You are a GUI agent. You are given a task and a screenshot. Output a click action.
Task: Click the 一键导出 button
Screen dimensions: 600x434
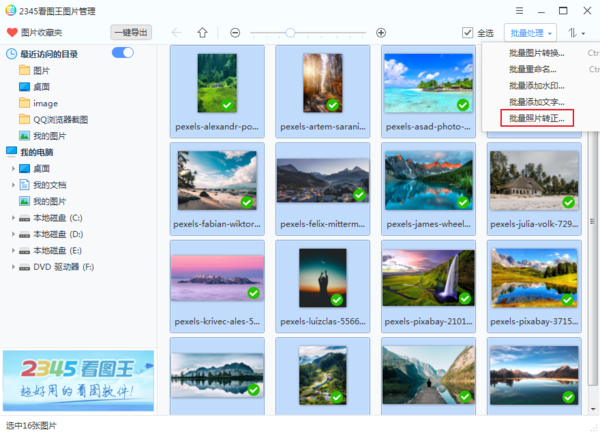tap(130, 32)
